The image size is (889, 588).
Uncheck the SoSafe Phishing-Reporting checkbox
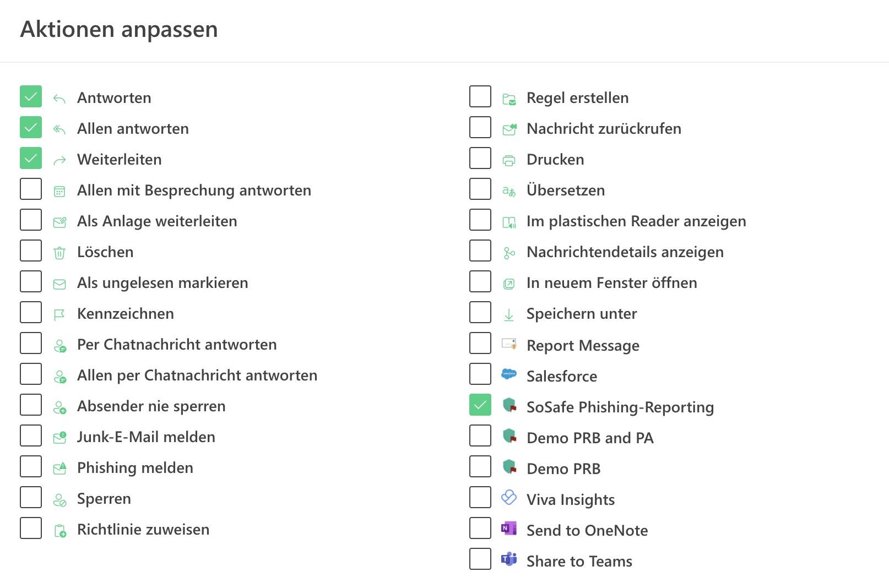point(480,405)
